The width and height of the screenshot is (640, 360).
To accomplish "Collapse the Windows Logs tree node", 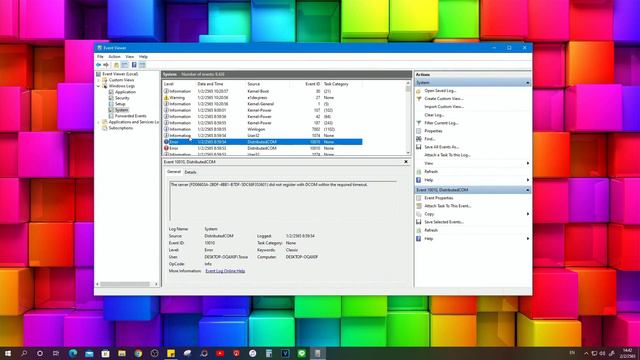I will [98, 86].
